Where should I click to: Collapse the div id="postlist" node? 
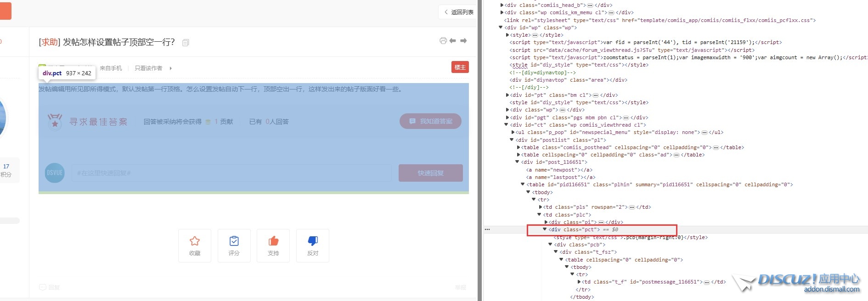coord(512,140)
